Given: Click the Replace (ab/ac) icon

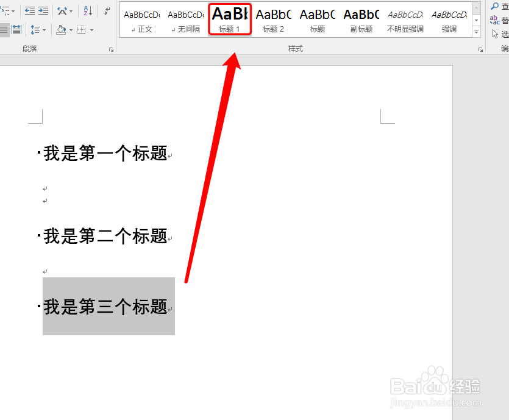Looking at the screenshot, I should pos(494,20).
